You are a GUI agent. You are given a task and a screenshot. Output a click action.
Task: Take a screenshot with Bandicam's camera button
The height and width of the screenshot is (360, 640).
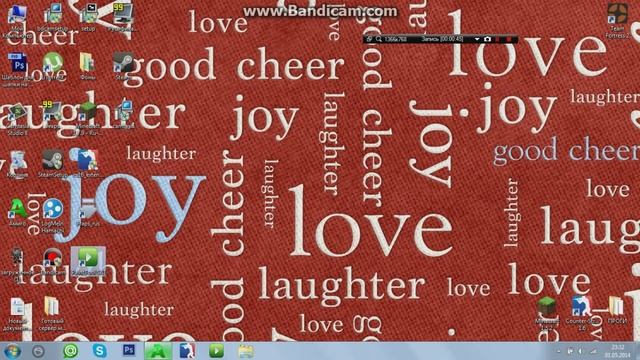pyautogui.click(x=487, y=39)
